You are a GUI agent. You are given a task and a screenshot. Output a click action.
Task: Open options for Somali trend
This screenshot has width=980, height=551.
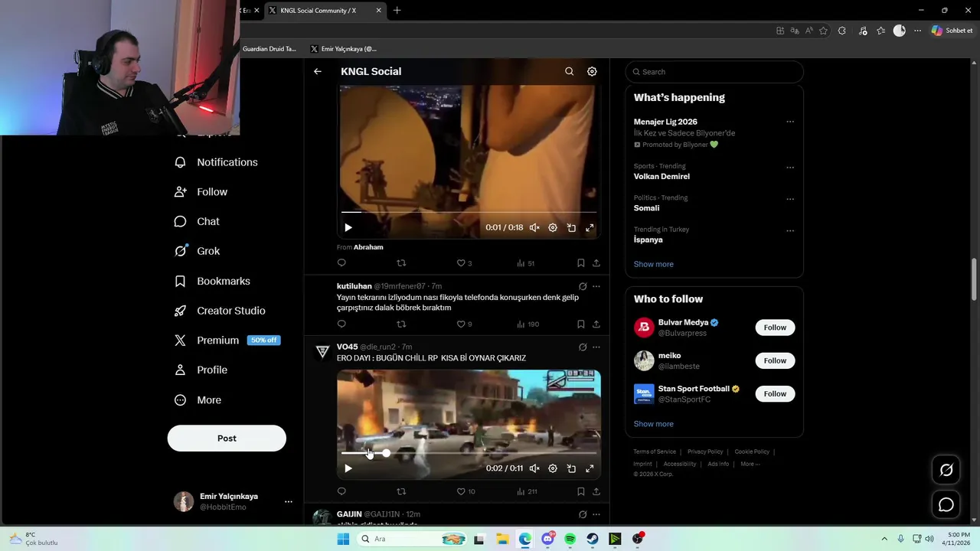[x=790, y=199]
